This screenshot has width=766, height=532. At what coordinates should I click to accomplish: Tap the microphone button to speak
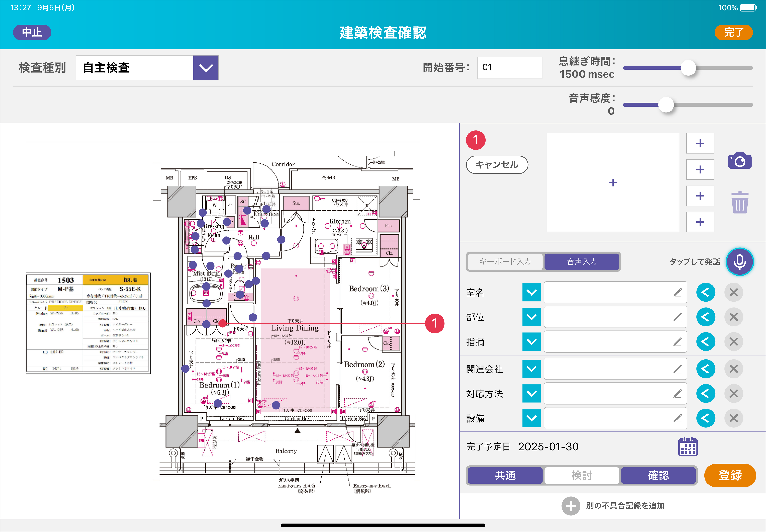click(739, 262)
